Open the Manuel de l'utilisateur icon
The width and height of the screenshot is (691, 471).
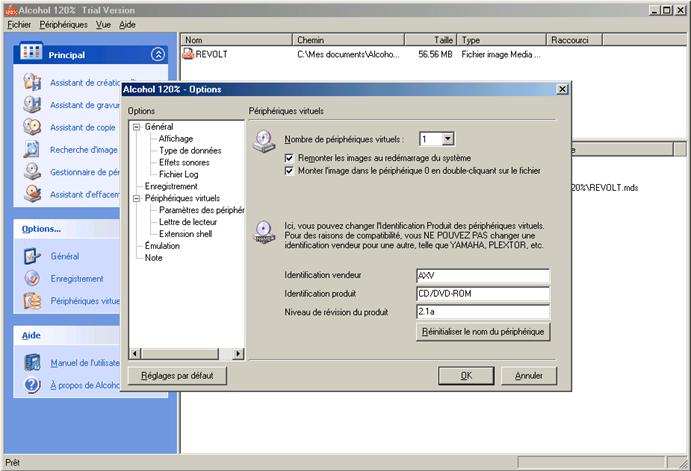(x=32, y=363)
